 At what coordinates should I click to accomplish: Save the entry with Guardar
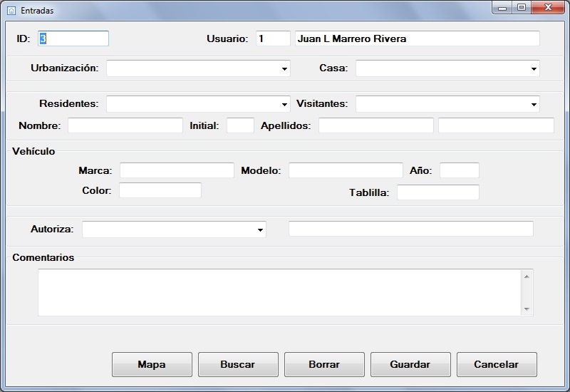(x=410, y=364)
